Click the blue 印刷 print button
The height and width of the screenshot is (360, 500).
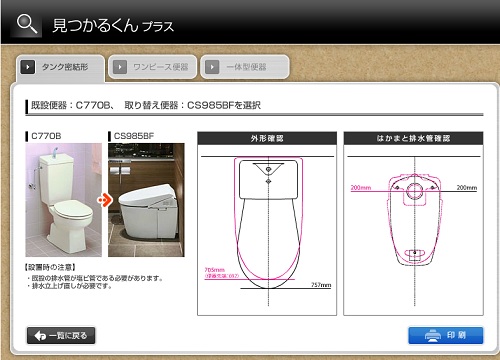tap(446, 335)
